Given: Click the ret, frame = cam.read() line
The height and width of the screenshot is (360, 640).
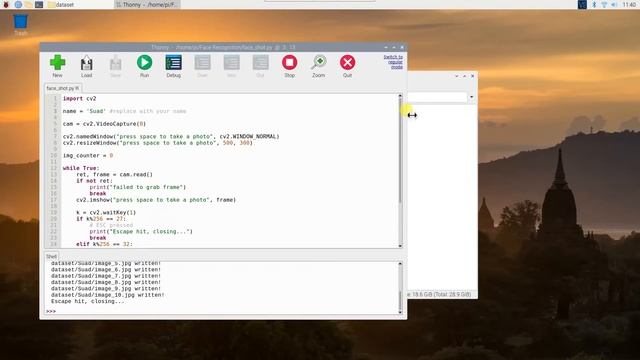Looking at the screenshot, I should point(114,174).
